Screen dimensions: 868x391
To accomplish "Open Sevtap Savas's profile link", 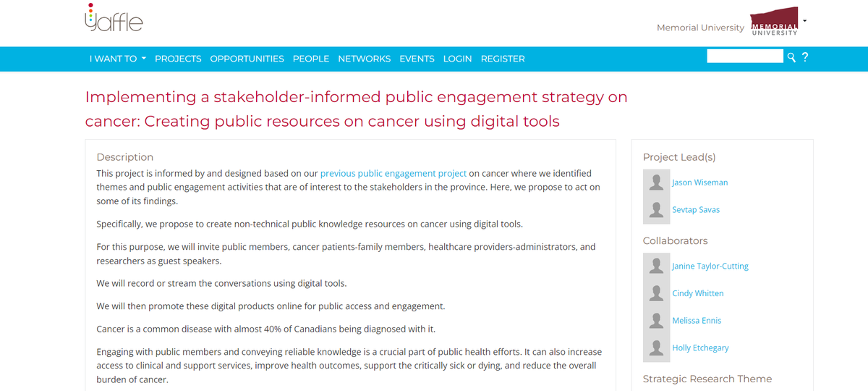I will click(x=696, y=210).
